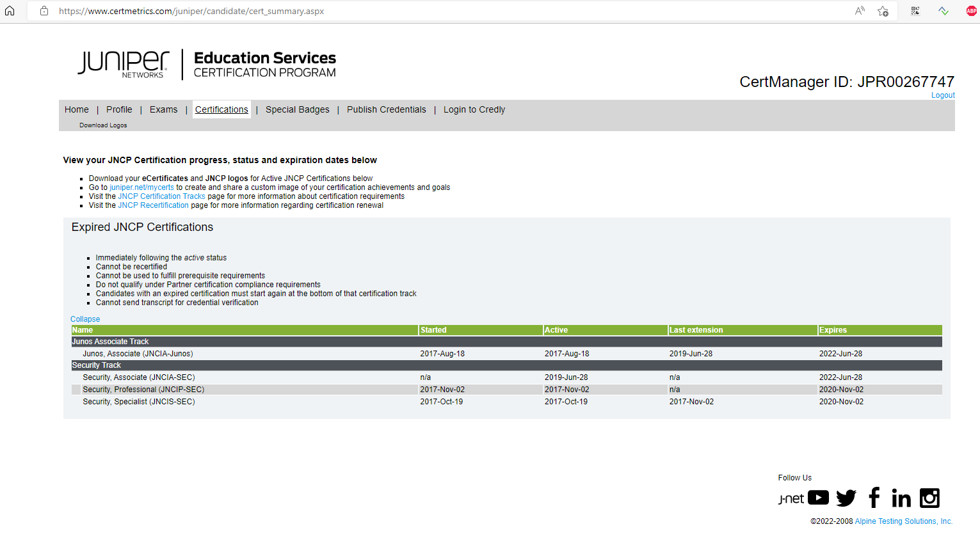Open the Juniper Facebook icon

point(874,498)
